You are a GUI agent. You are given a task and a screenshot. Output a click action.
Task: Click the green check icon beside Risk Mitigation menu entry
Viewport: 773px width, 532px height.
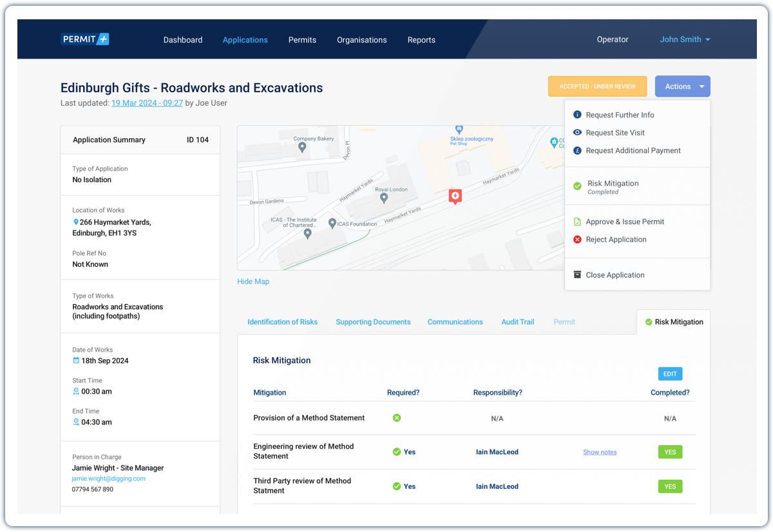point(577,187)
